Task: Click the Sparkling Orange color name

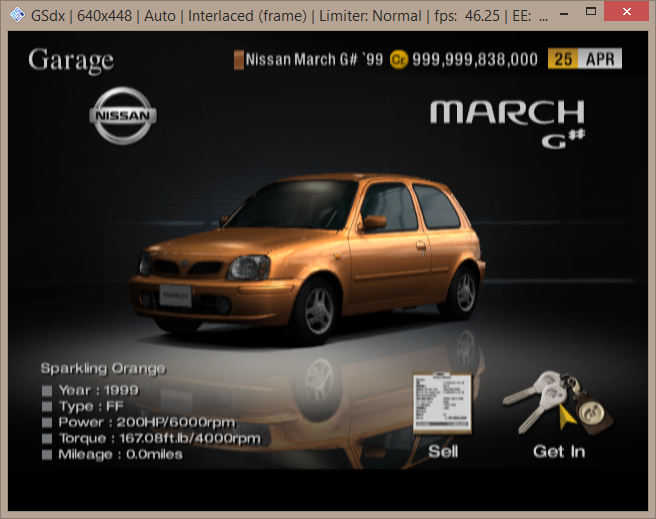Action: [x=103, y=368]
